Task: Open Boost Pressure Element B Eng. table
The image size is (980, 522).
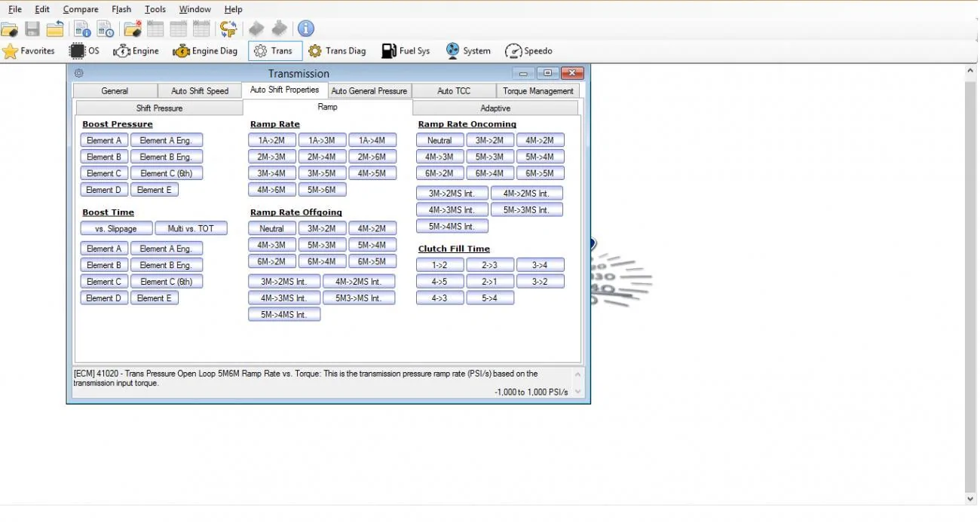Action: [166, 157]
